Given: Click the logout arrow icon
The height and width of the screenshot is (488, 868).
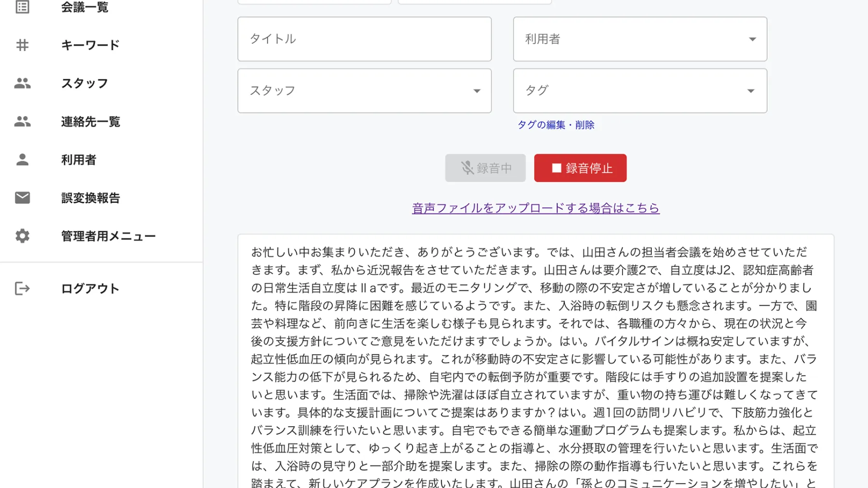Looking at the screenshot, I should [22, 288].
